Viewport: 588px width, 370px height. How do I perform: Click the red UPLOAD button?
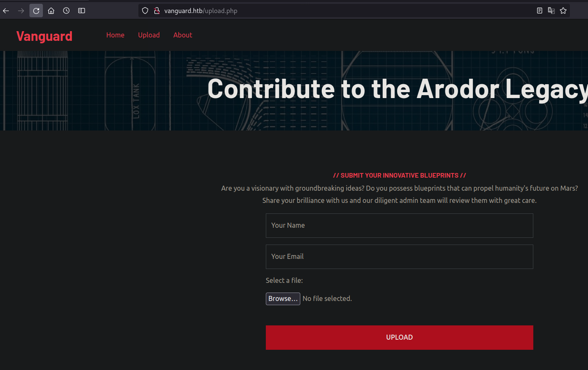(x=400, y=338)
